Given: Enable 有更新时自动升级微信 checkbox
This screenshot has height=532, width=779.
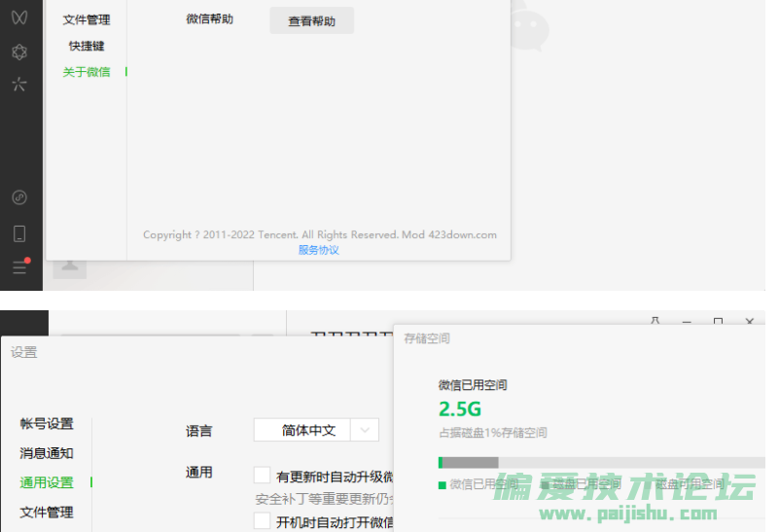Looking at the screenshot, I should click(262, 476).
